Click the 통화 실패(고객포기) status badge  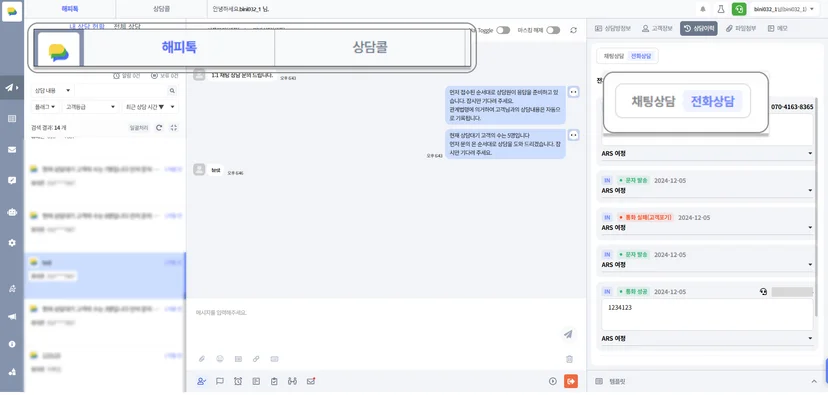645,218
